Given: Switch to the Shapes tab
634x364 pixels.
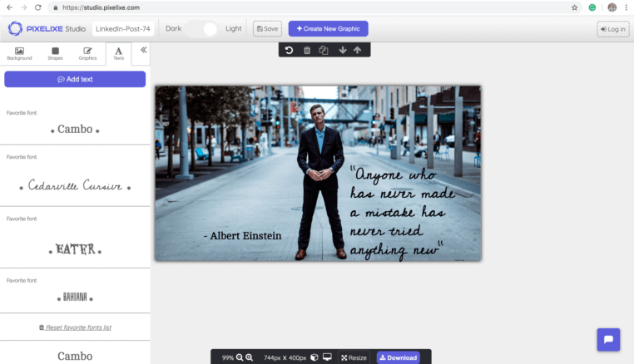Looking at the screenshot, I should point(55,54).
